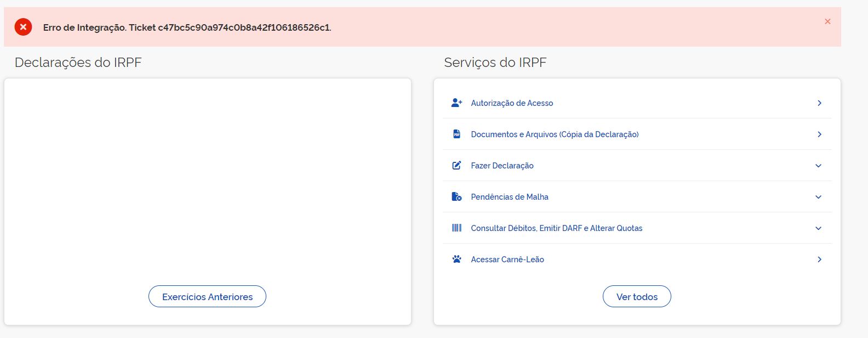Click the Carnê-Leão paw icon
This screenshot has height=338, width=868.
tap(456, 260)
